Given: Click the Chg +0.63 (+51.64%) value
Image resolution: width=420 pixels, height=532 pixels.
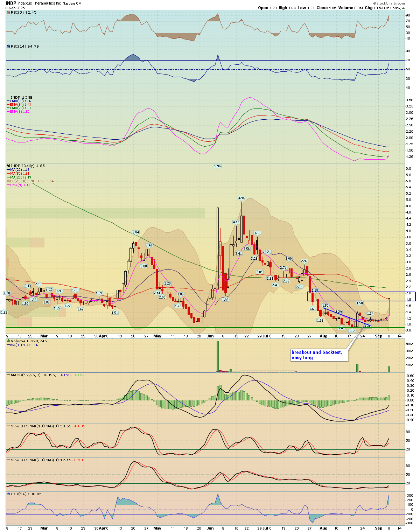Looking at the screenshot, I should (384, 8).
